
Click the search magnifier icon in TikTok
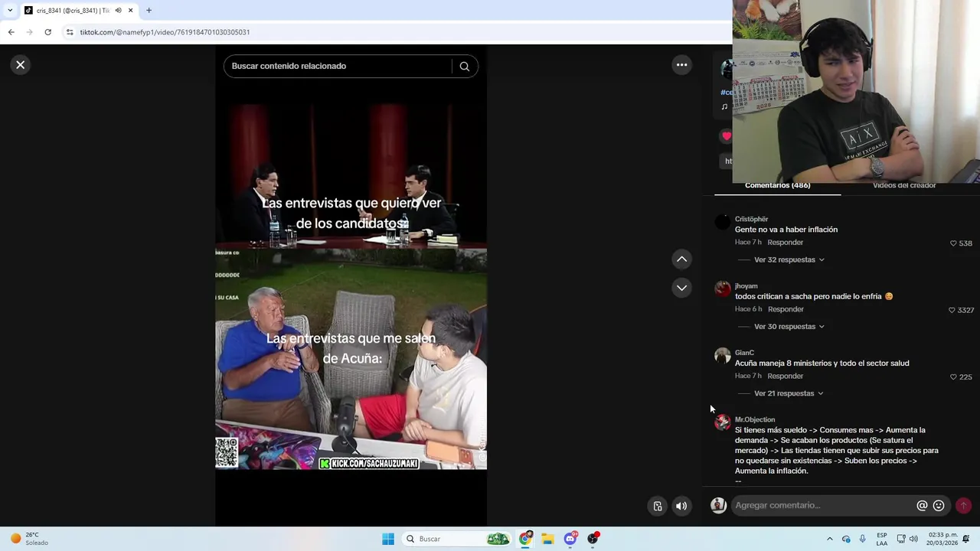click(x=464, y=66)
